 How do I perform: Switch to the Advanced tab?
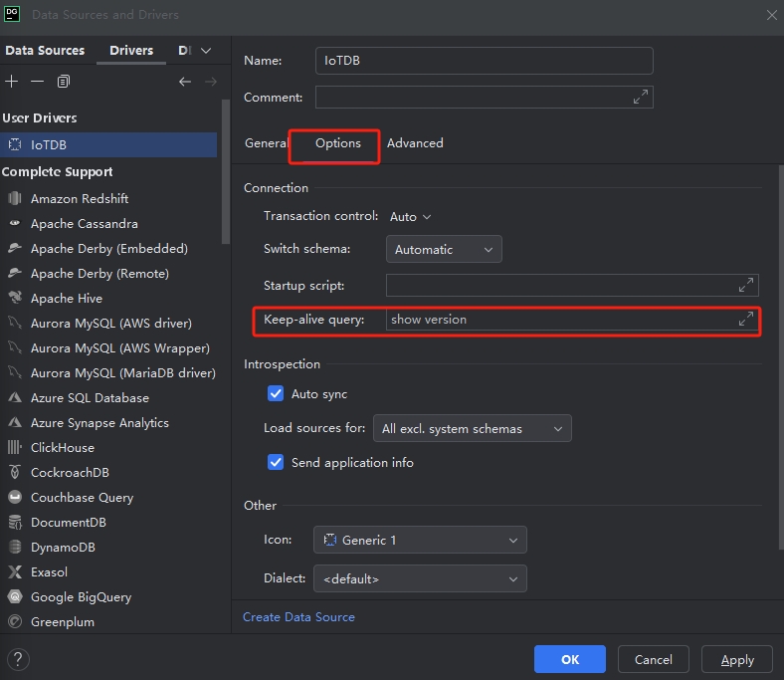coord(415,143)
